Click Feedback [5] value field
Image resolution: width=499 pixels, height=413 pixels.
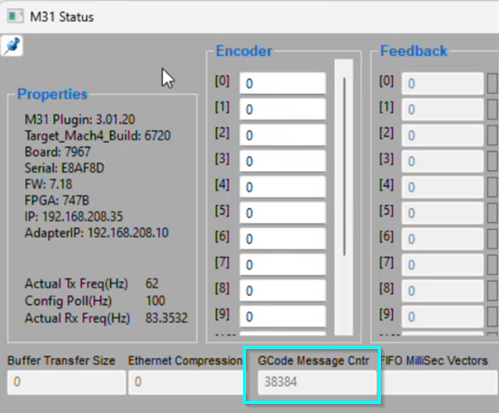tap(442, 213)
